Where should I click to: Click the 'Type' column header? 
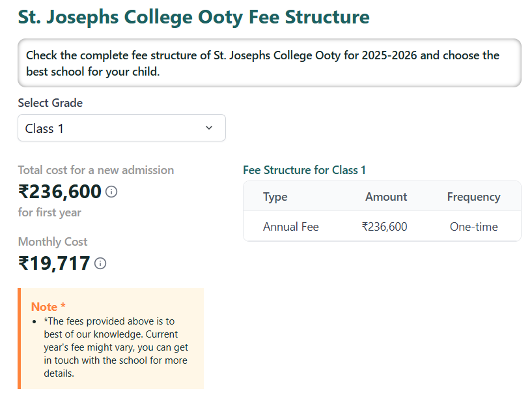tap(275, 197)
